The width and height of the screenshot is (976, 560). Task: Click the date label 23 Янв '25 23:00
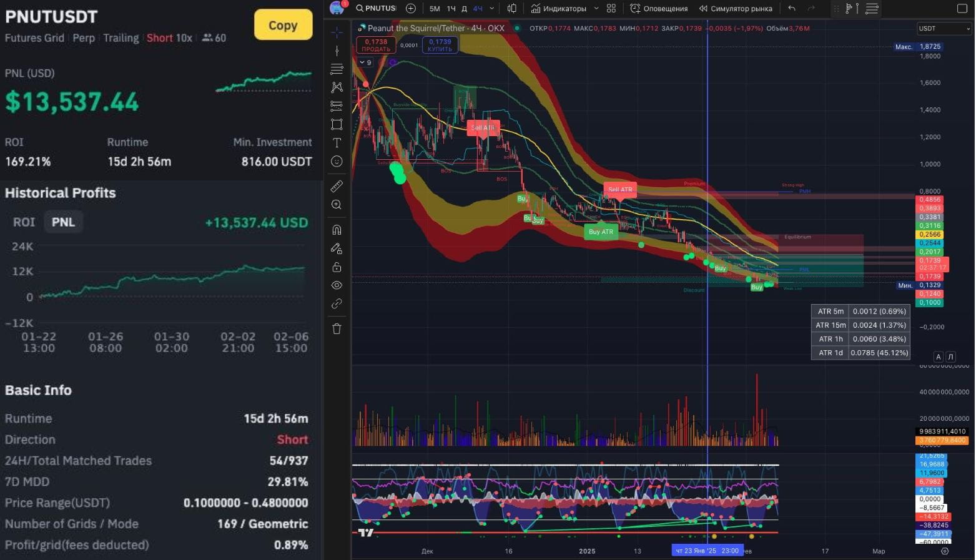point(707,551)
